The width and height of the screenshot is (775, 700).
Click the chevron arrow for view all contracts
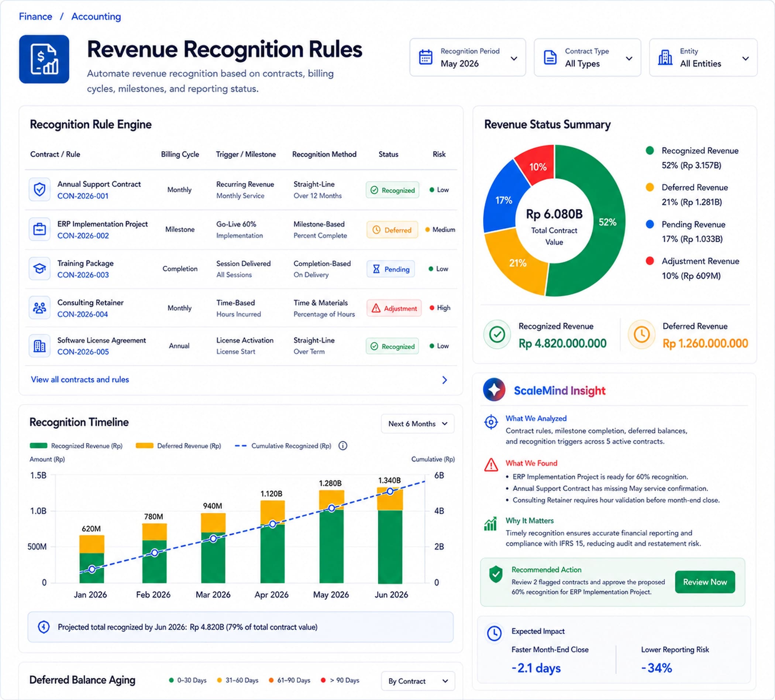pyautogui.click(x=445, y=380)
